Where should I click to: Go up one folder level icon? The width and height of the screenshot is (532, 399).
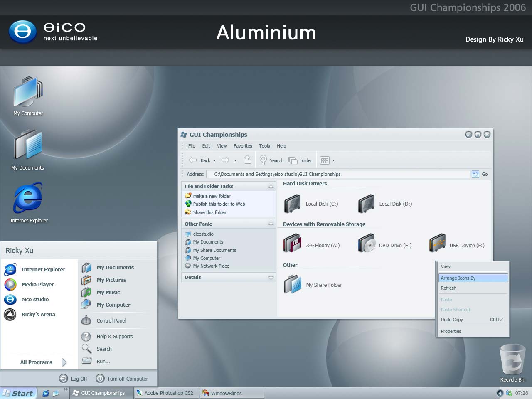click(x=247, y=160)
